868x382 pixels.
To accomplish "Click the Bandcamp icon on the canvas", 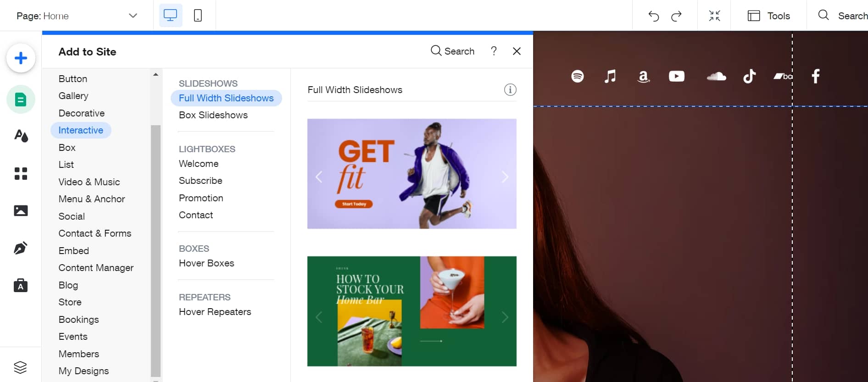I will [783, 76].
